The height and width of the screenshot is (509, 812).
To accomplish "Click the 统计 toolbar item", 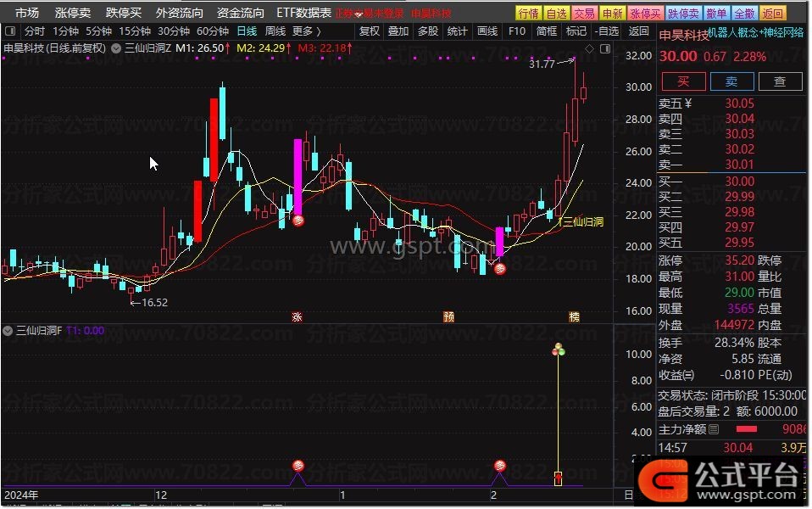I will coord(457,31).
